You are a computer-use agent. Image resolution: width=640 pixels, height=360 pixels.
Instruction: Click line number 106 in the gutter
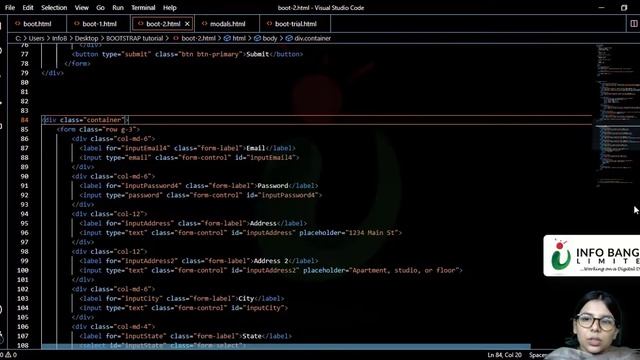[x=23, y=327]
